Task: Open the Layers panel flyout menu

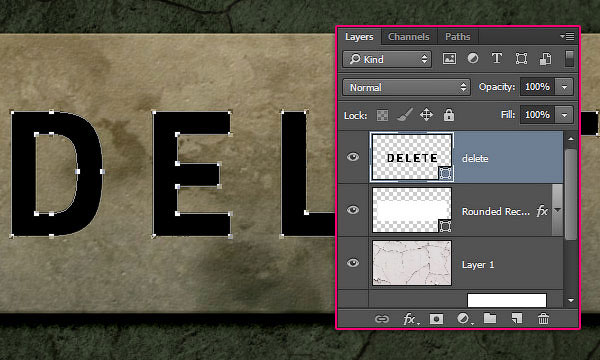Action: point(567,36)
